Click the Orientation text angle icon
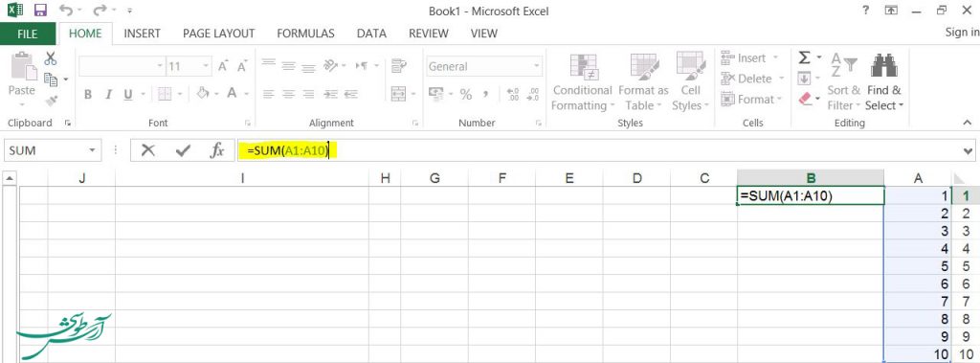 (330, 65)
